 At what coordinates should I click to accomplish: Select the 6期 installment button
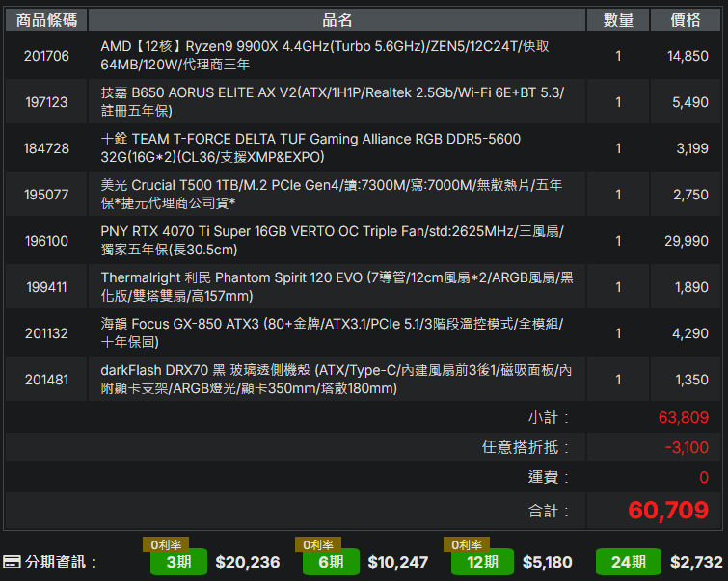pos(331,562)
